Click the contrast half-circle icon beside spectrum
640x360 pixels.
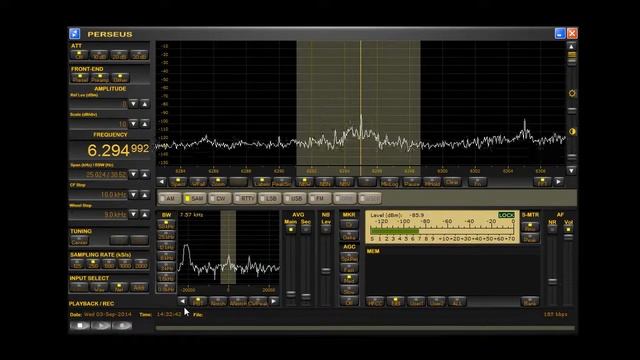[572, 131]
